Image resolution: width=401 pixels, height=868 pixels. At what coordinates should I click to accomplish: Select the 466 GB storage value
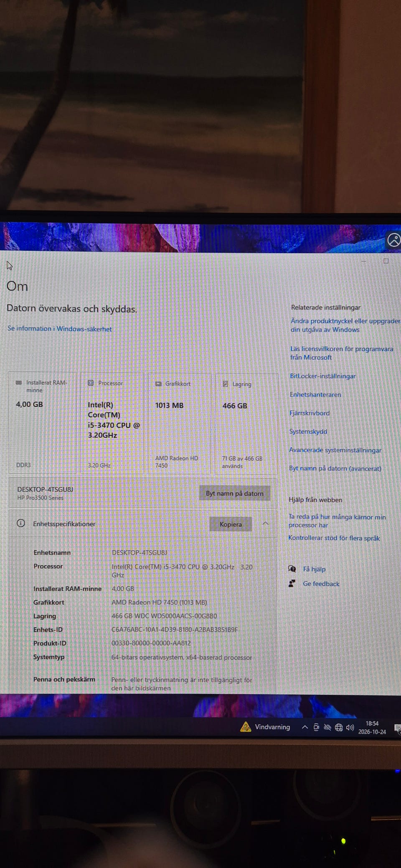pos(235,406)
